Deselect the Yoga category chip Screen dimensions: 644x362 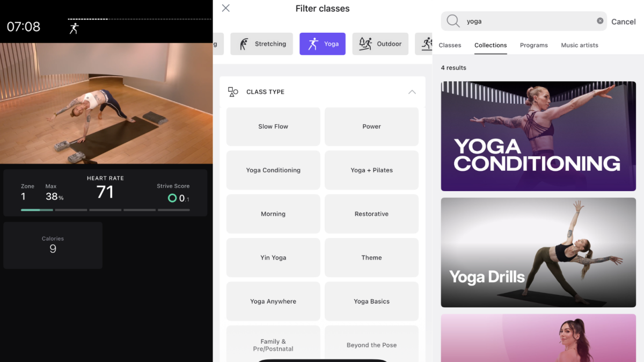[x=323, y=44]
